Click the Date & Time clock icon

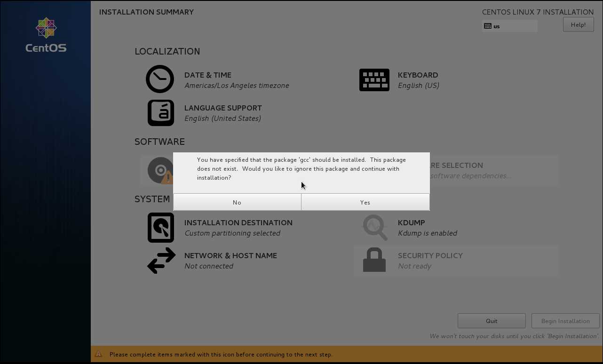[x=160, y=79]
